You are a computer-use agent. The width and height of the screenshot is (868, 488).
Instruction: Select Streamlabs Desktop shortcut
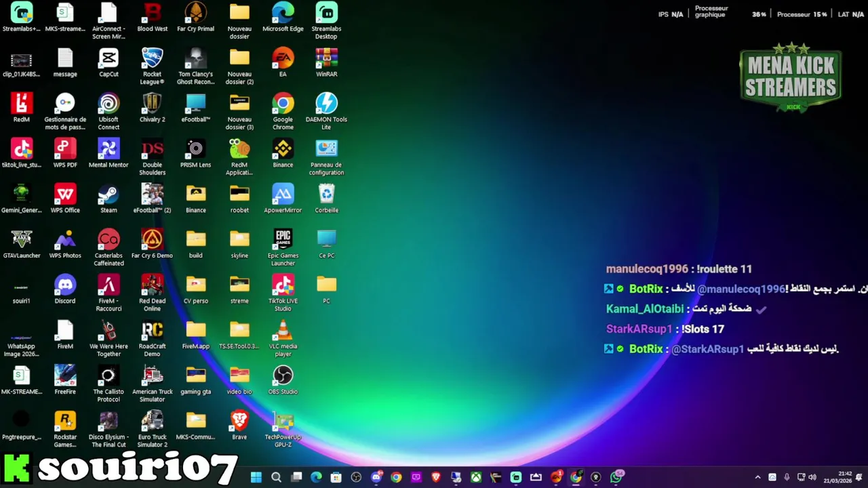click(326, 20)
